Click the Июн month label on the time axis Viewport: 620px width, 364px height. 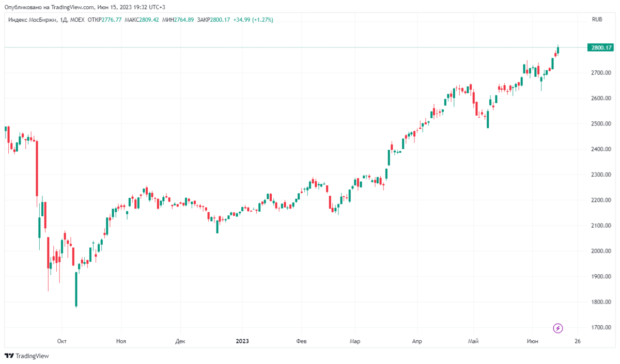coord(532,341)
